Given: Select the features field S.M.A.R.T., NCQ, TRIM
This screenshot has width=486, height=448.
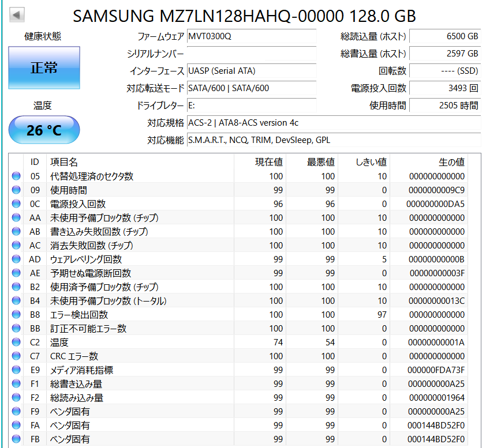Looking at the screenshot, I should 334,140.
